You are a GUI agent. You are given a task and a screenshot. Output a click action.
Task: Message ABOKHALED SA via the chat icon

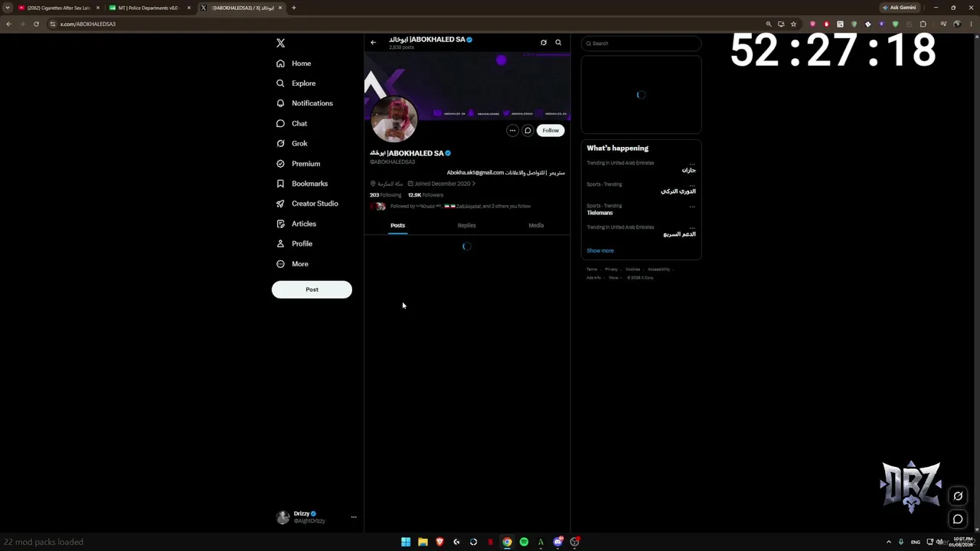pos(528,131)
